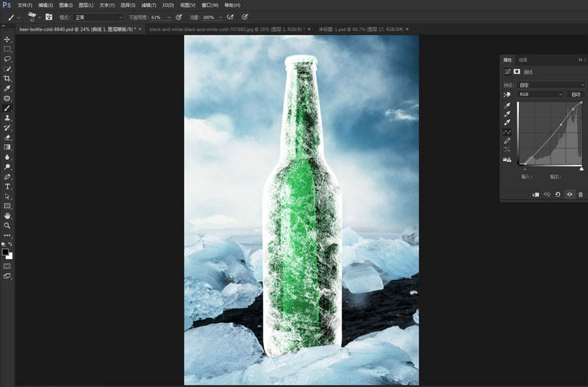Choose the Type tool

click(x=8, y=185)
